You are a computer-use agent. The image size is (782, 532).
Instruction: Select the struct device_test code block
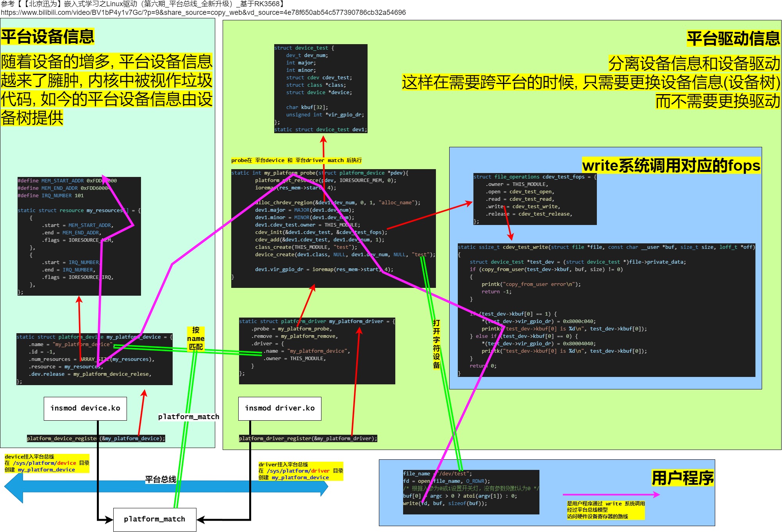320,89
